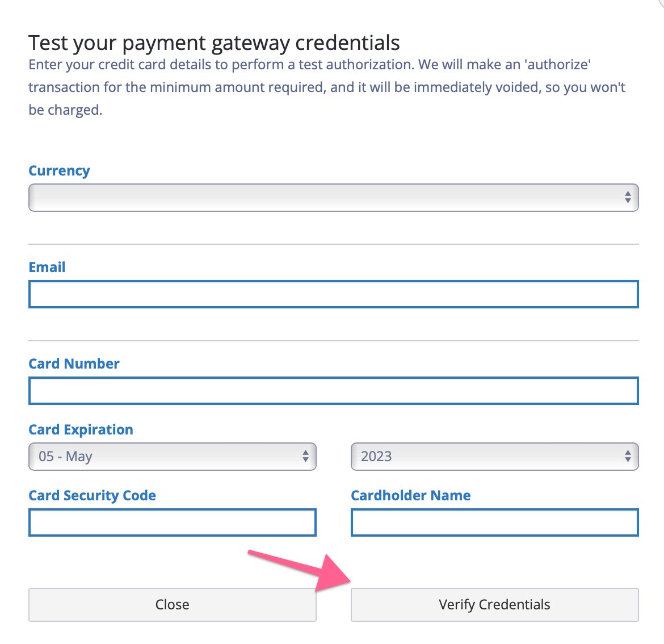Open the Card Expiration year dropdown
Image resolution: width=664 pixels, height=644 pixels.
click(494, 456)
